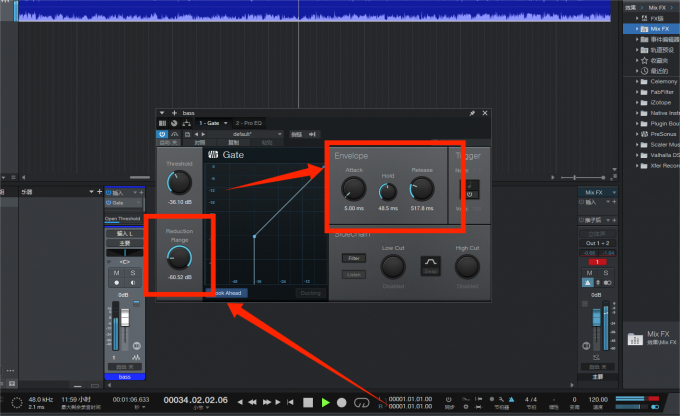Screen dimensions: 680x416
Task: Click the Gate plugin power bypass icon
Action: click(162, 133)
